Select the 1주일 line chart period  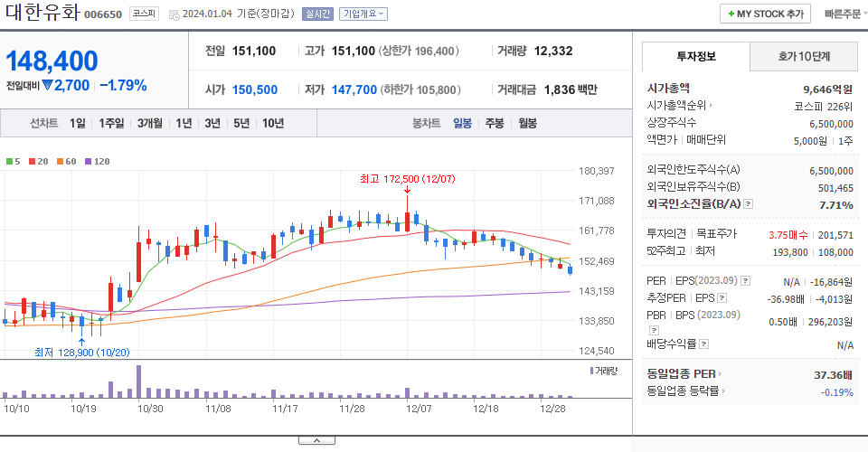[111, 123]
